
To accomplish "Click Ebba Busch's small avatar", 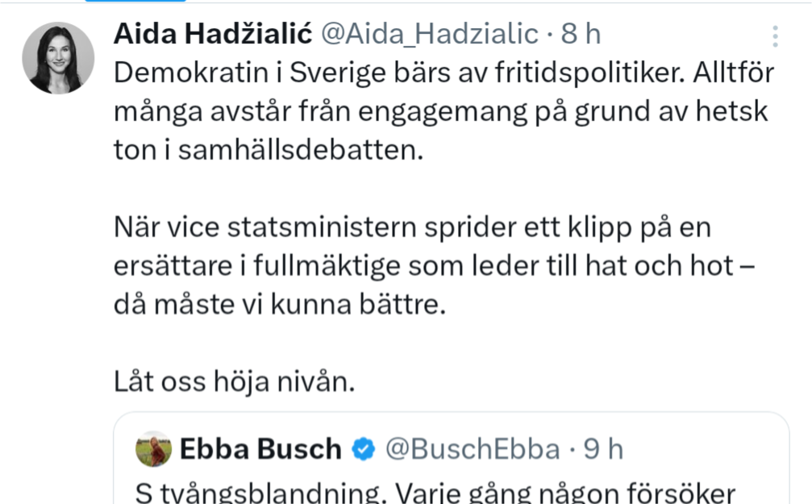I will pyautogui.click(x=153, y=449).
